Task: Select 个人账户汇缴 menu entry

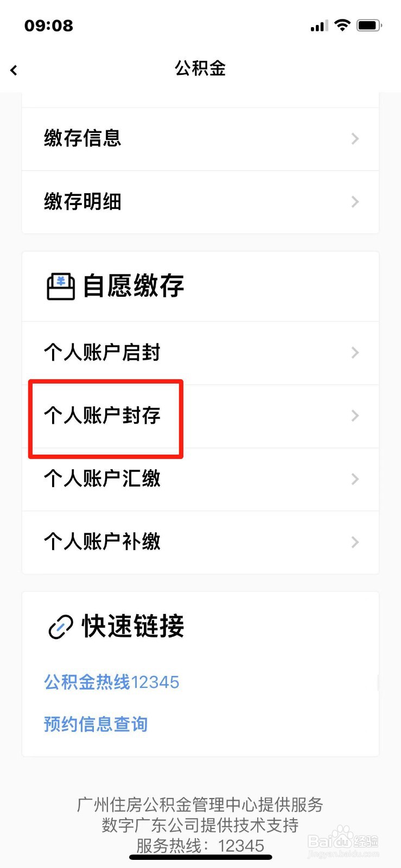Action: [200, 479]
